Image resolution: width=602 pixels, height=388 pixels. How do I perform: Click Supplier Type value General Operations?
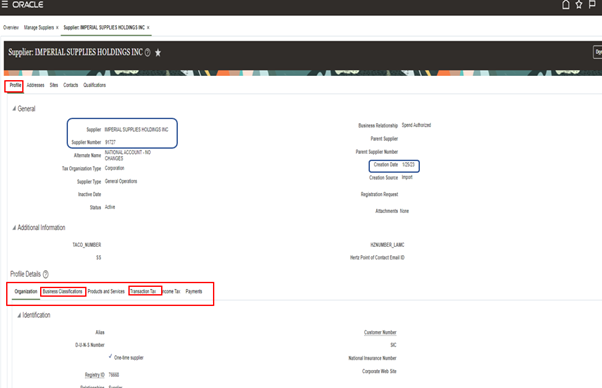click(x=121, y=181)
